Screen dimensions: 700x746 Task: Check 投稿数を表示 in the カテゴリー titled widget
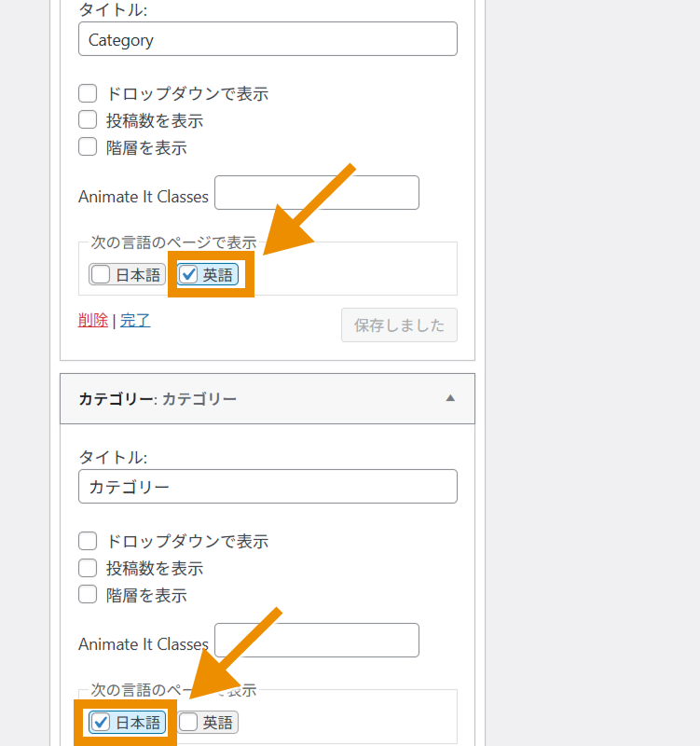click(x=88, y=568)
